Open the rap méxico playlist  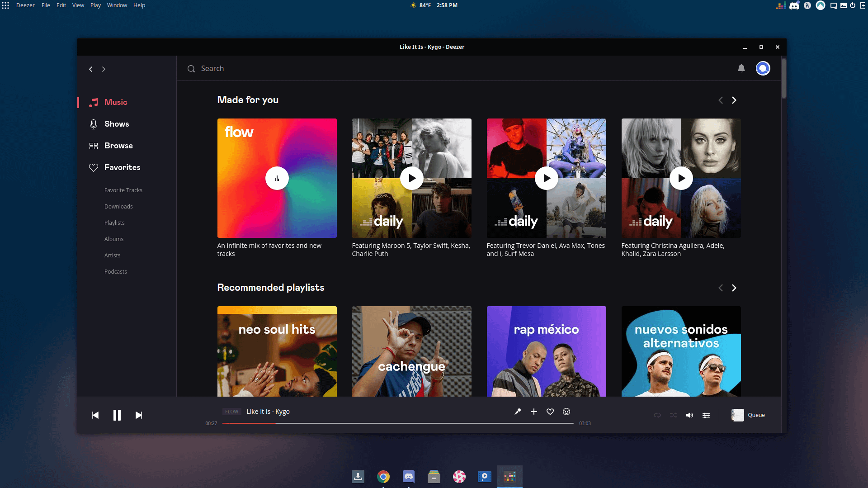point(547,351)
